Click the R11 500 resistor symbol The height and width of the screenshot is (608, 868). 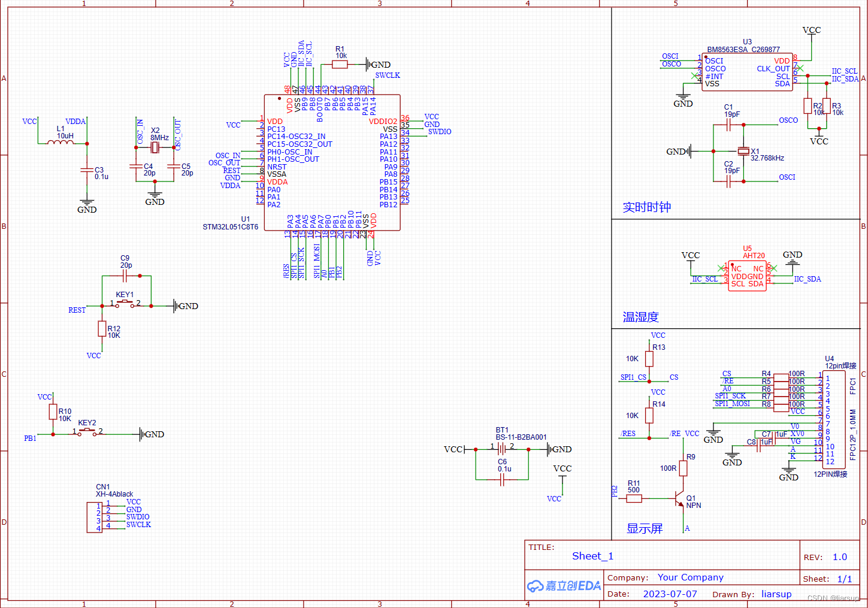pyautogui.click(x=634, y=498)
